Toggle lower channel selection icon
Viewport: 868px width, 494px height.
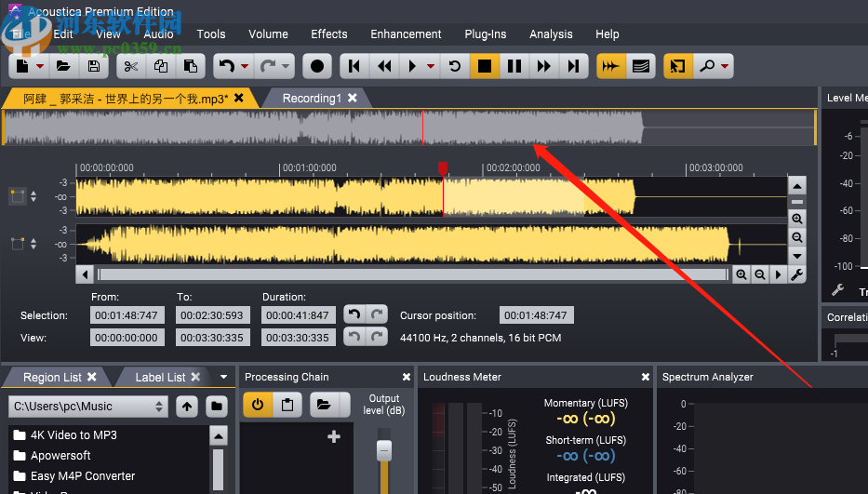tap(17, 244)
